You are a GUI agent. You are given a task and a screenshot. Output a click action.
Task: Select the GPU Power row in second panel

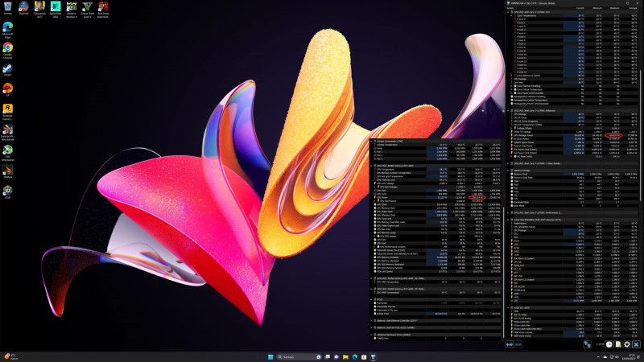pyautogui.click(x=436, y=197)
